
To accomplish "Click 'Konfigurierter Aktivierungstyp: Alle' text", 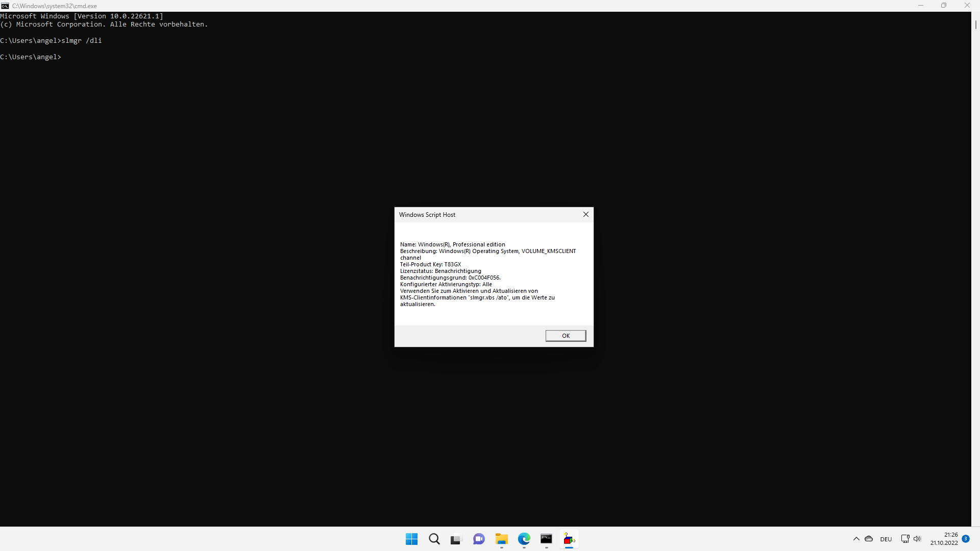I will [446, 284].
